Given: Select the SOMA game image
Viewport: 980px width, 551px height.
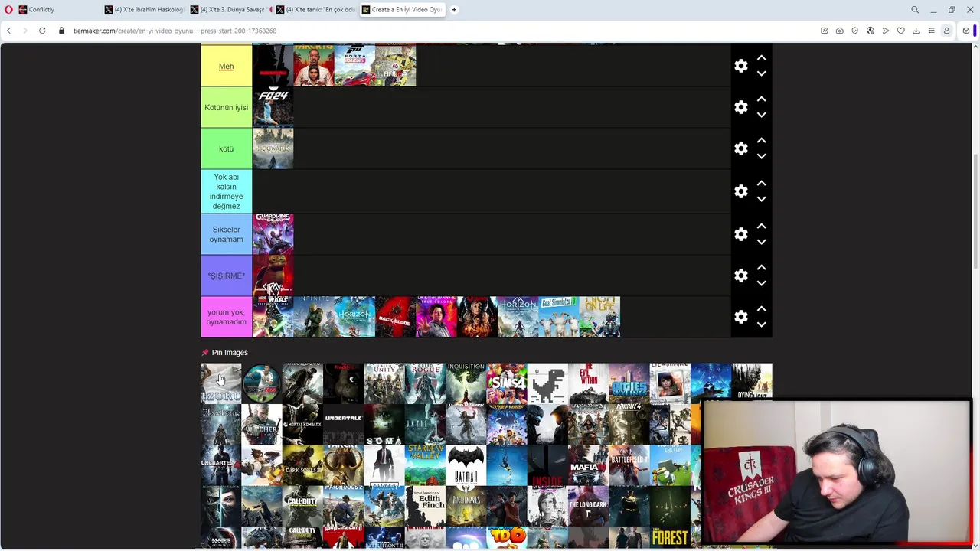Looking at the screenshot, I should (384, 425).
